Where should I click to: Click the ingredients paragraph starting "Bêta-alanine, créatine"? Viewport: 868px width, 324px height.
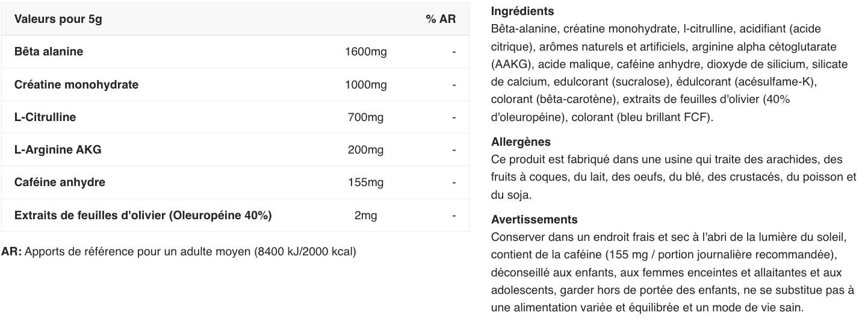point(669,73)
